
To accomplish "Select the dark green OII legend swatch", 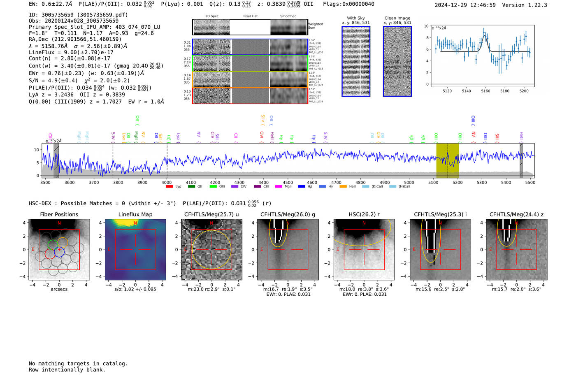I will point(191,187).
